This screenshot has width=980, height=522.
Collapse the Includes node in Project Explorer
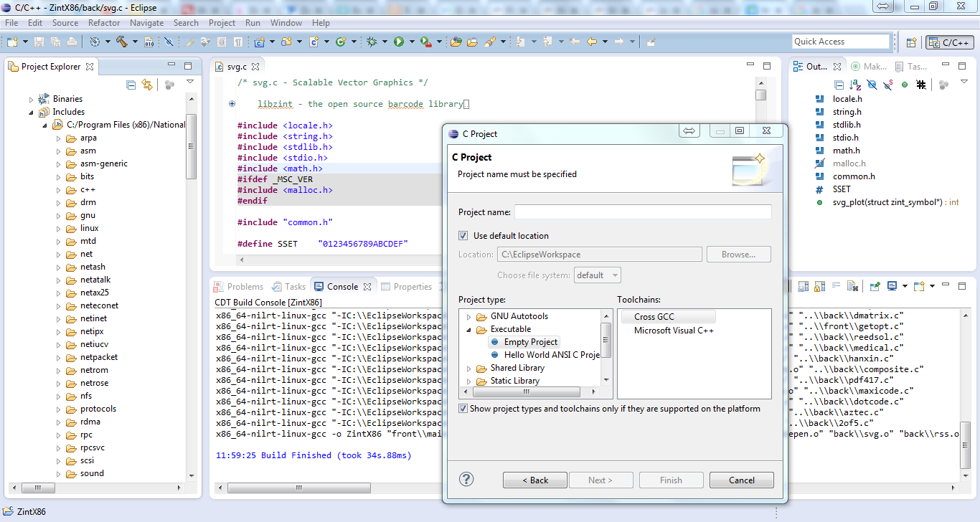32,113
